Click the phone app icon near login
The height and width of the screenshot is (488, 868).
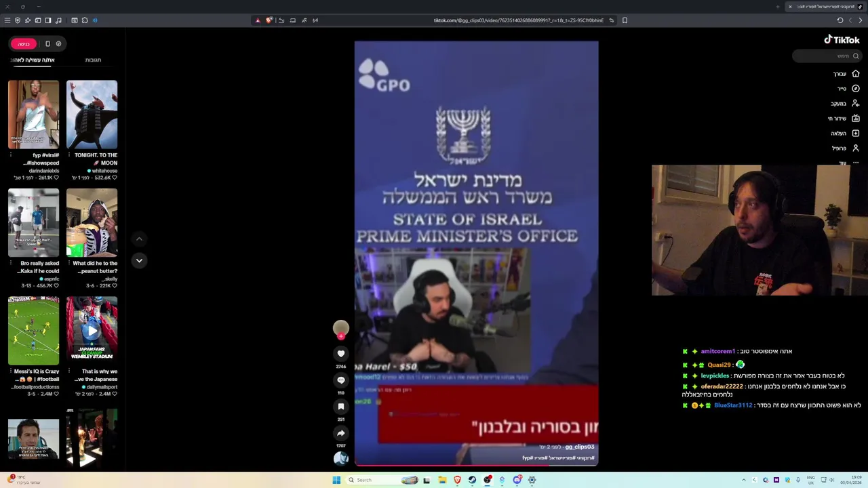tap(47, 43)
